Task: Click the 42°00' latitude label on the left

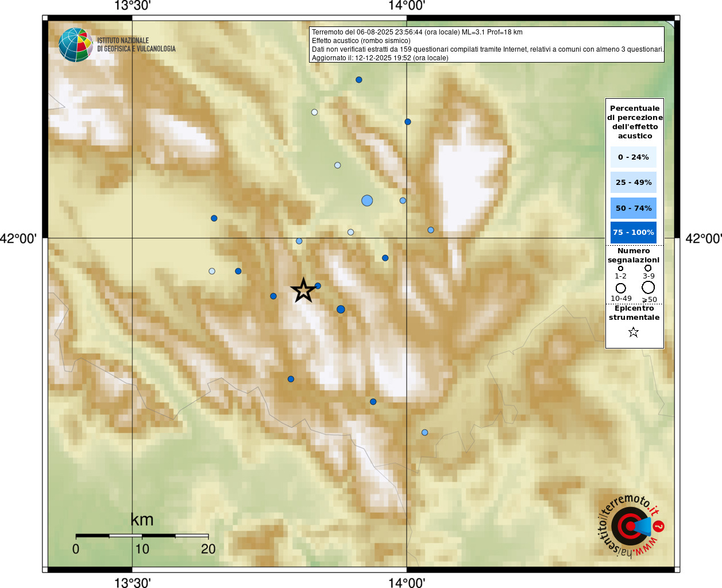Action: pyautogui.click(x=18, y=238)
